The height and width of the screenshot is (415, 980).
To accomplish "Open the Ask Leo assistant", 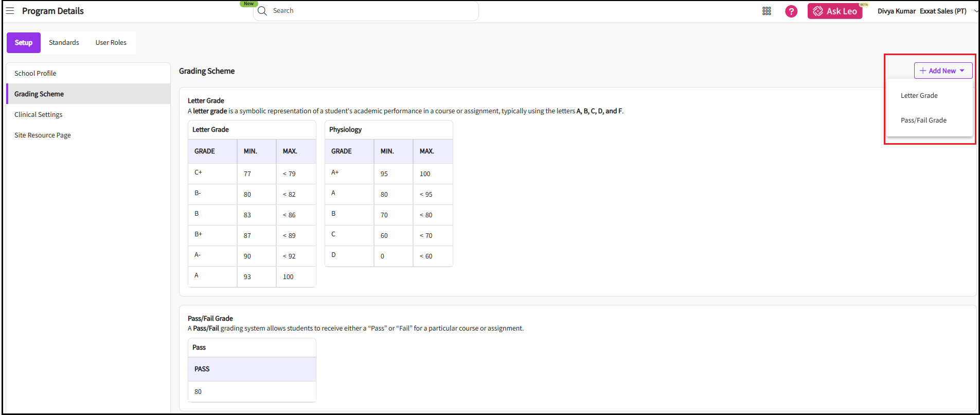I will coord(834,11).
